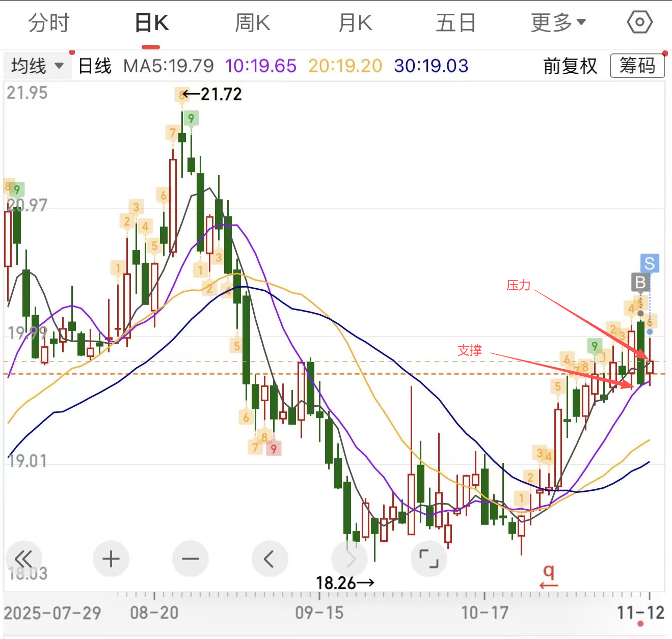
Task: Switch to the 周K weekly tab
Action: (252, 23)
